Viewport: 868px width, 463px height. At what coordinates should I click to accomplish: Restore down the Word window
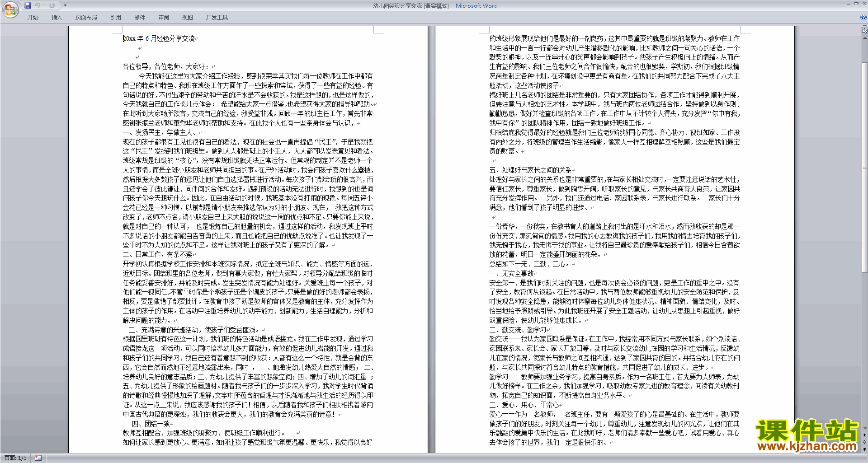[x=856, y=4]
